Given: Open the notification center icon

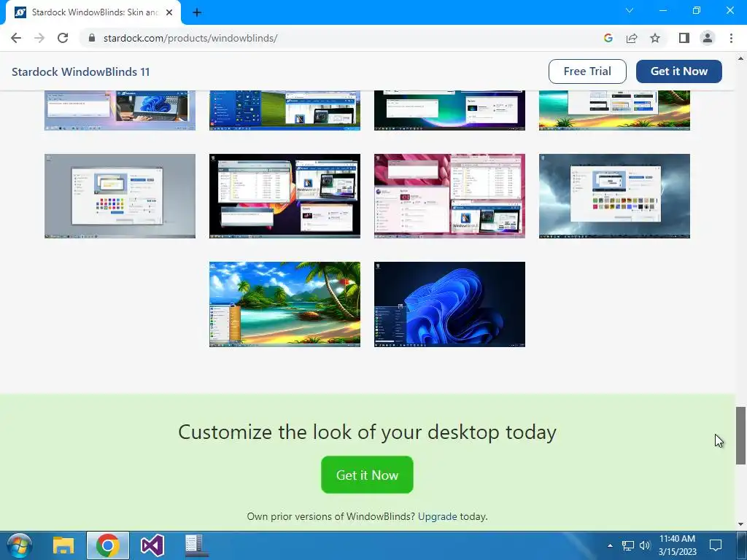Looking at the screenshot, I should [x=716, y=545].
